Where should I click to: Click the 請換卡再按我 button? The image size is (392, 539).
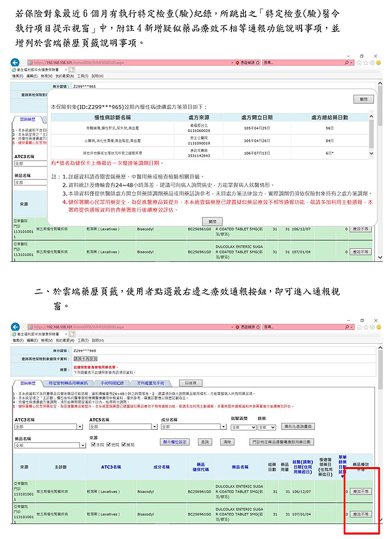(x=86, y=359)
